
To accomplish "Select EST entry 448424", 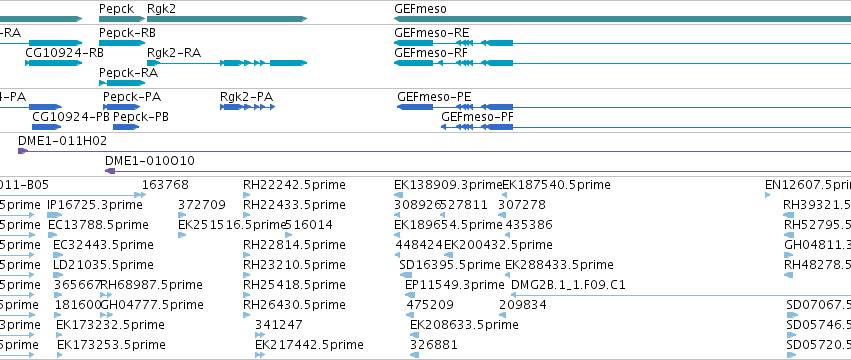I will pos(420,245).
